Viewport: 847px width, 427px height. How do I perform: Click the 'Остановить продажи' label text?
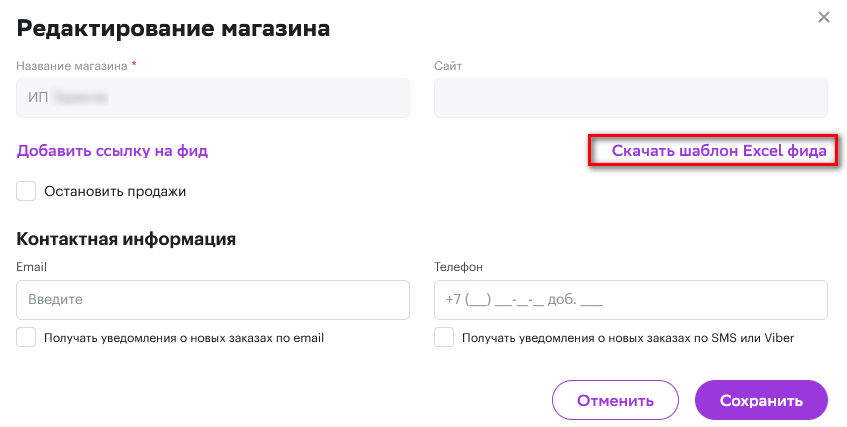(x=115, y=191)
